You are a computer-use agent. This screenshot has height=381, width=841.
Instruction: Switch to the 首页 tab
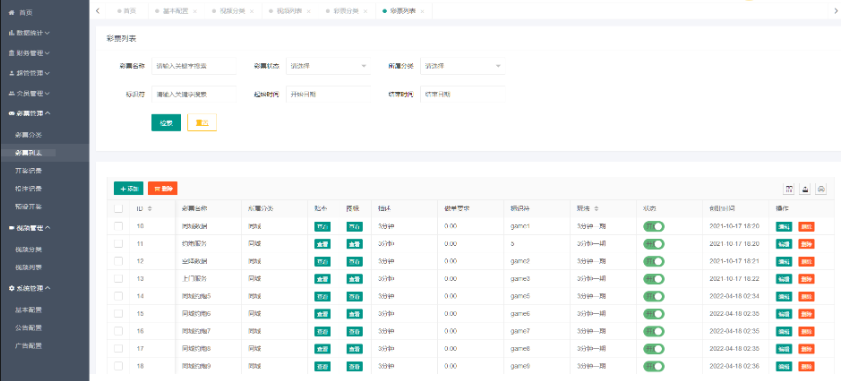(x=127, y=11)
